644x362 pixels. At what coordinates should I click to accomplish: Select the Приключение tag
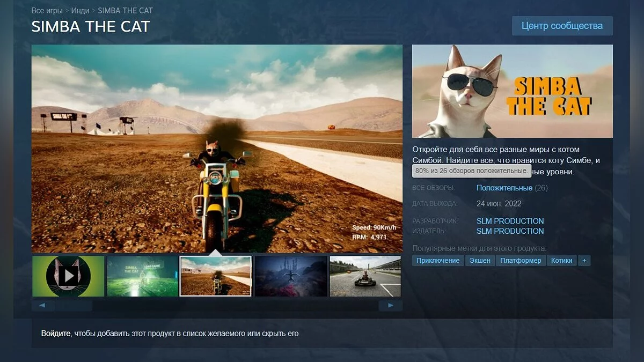(438, 261)
